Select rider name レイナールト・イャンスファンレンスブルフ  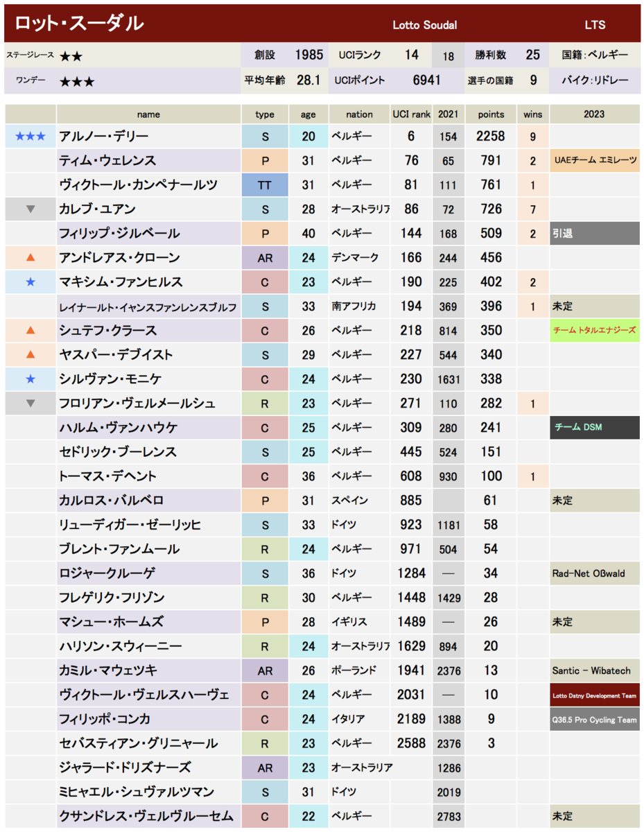(148, 306)
